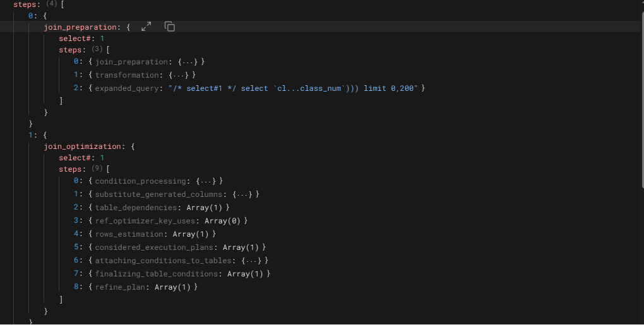Click index 2 of the expanded_query row
Image resolution: width=644 pixels, height=325 pixels.
click(76, 88)
